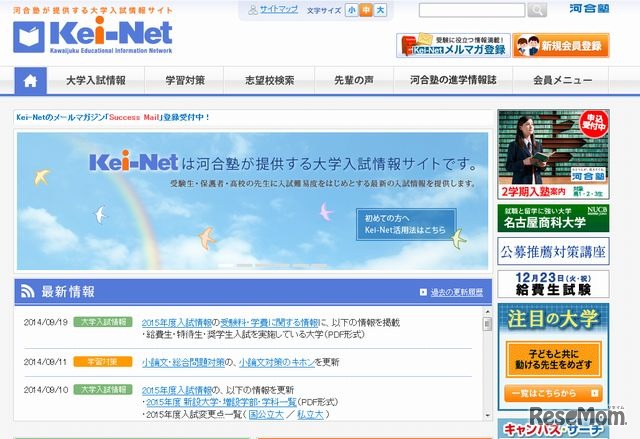Open the 学習対策 menu
The height and width of the screenshot is (439, 640).
tap(185, 80)
